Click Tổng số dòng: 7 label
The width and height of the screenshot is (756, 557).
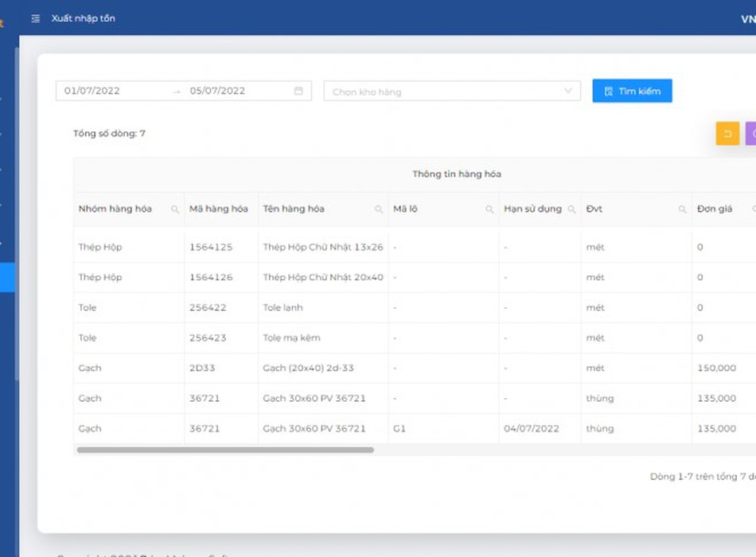pyautogui.click(x=109, y=134)
